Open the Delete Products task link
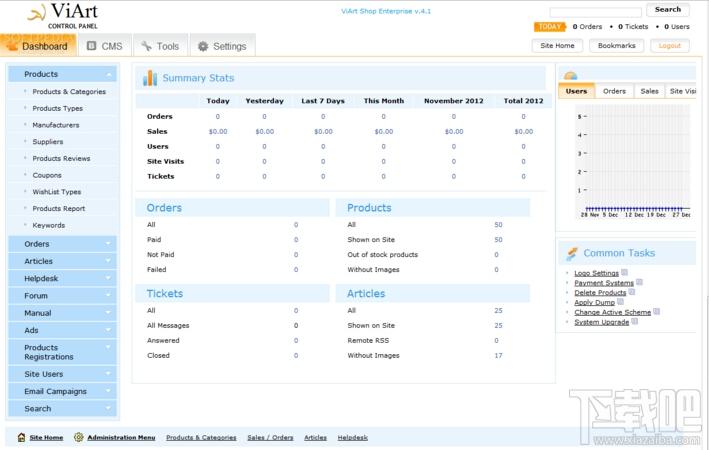The height and width of the screenshot is (450, 709). coord(600,293)
